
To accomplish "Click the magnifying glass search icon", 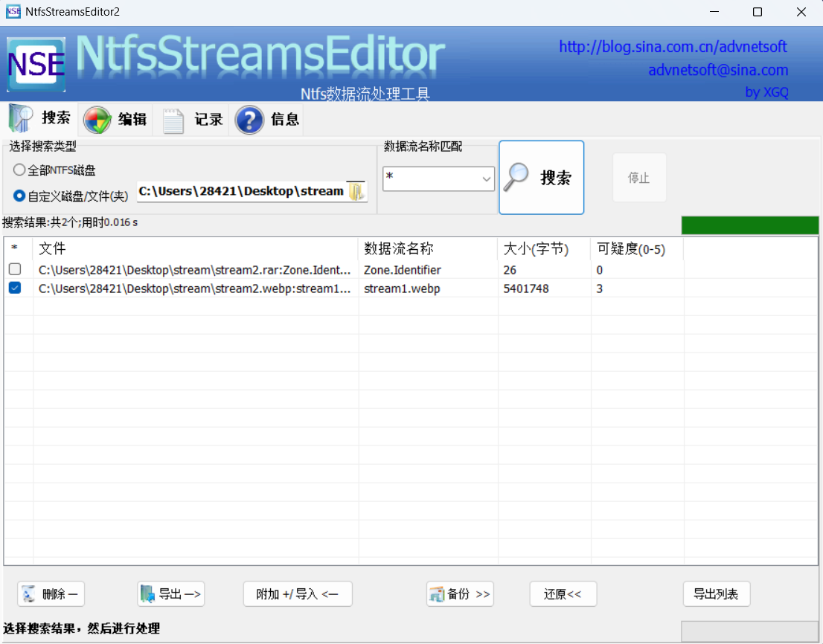I will point(516,177).
